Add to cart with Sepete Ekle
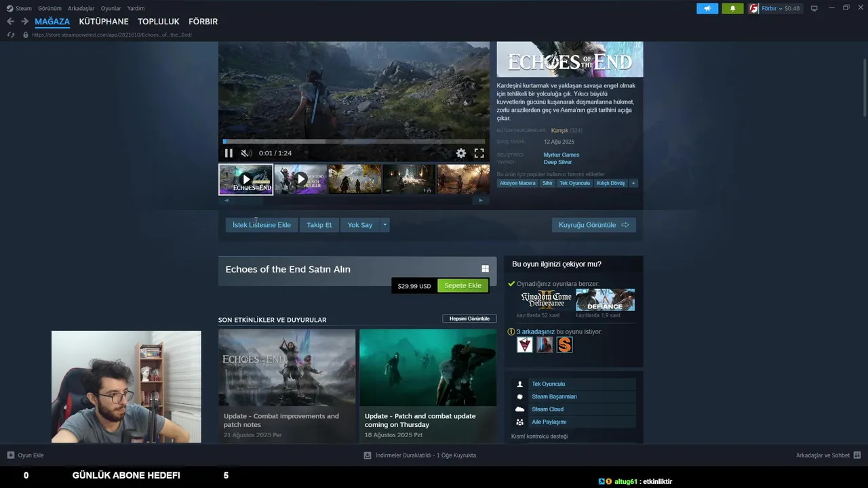Viewport: 868px width, 488px height. (463, 285)
